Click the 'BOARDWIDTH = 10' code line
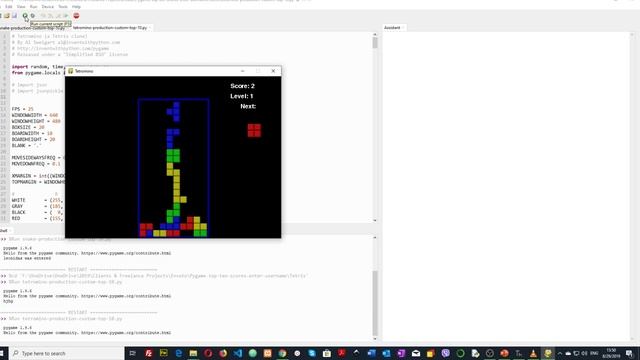 click(x=32, y=133)
